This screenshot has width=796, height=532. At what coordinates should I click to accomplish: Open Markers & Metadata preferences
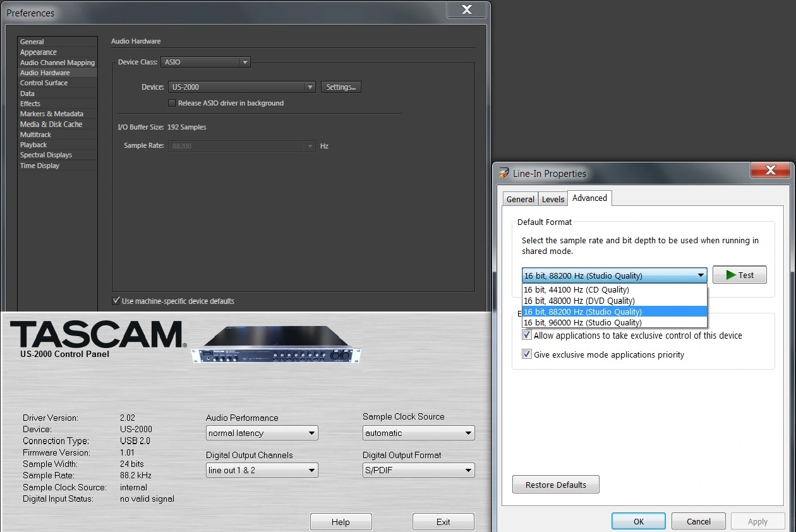(x=57, y=114)
